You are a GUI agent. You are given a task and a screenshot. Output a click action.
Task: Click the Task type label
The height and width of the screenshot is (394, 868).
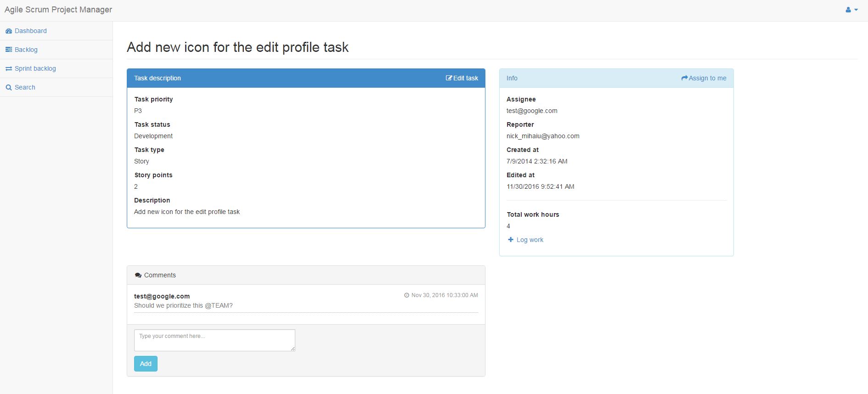149,150
